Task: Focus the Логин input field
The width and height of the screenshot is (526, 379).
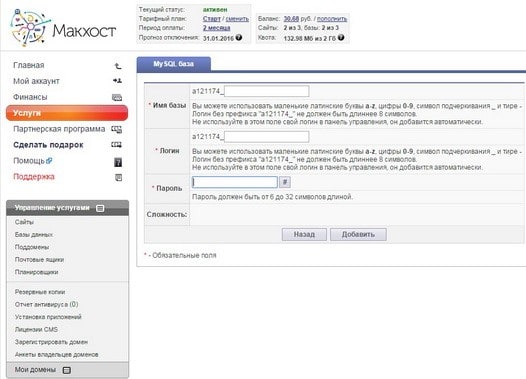Action: 267,137
